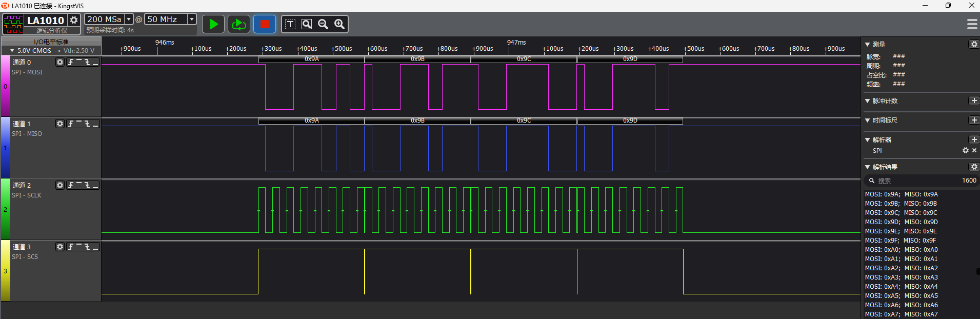Screen dimensions: 980x319
Task: Open LA1010 device settings gear
Action: click(74, 20)
